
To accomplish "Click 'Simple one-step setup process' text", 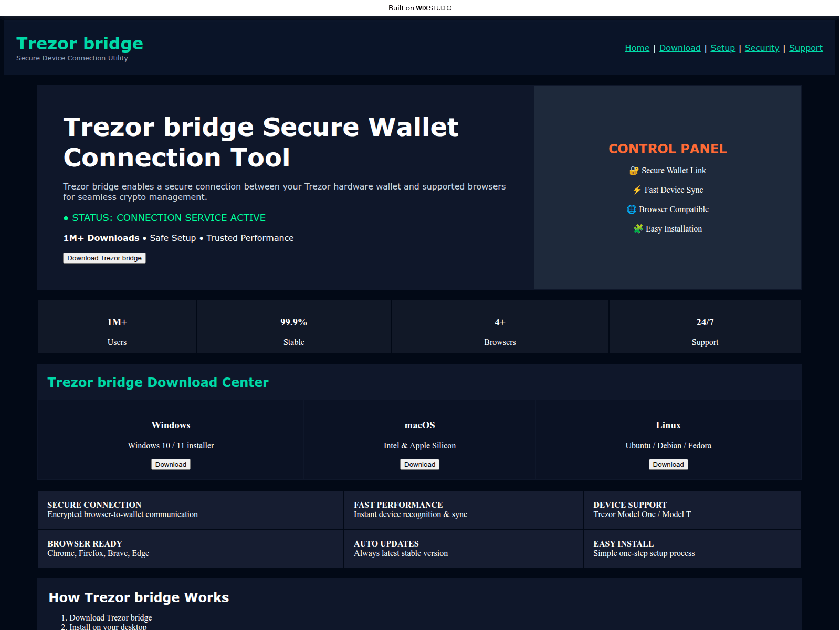I will coord(644,553).
